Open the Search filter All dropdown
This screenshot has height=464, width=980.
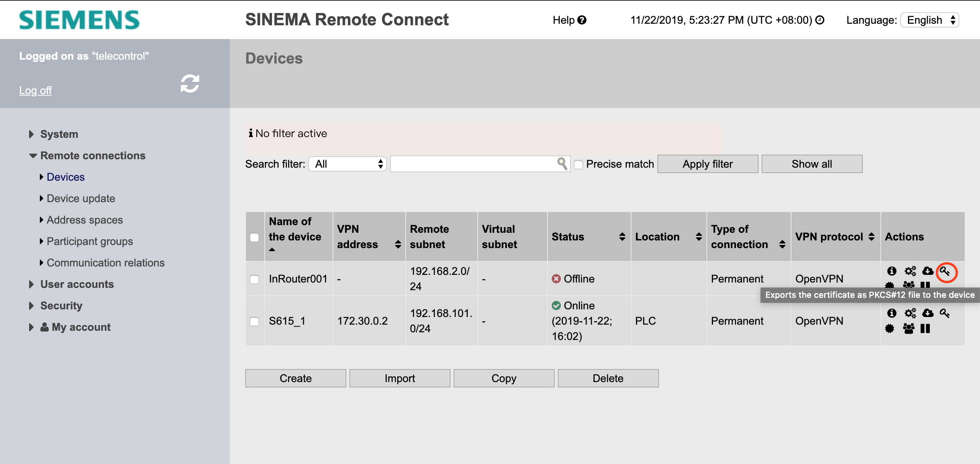coord(347,164)
